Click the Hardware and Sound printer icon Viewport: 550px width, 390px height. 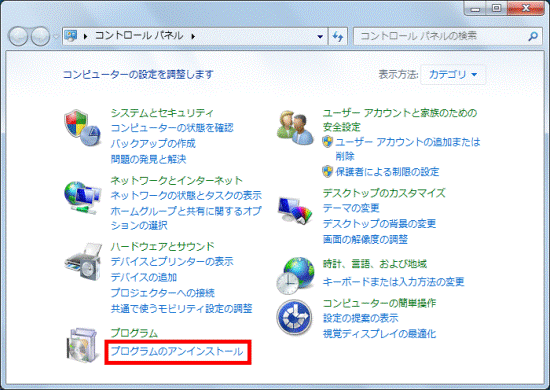click(83, 261)
